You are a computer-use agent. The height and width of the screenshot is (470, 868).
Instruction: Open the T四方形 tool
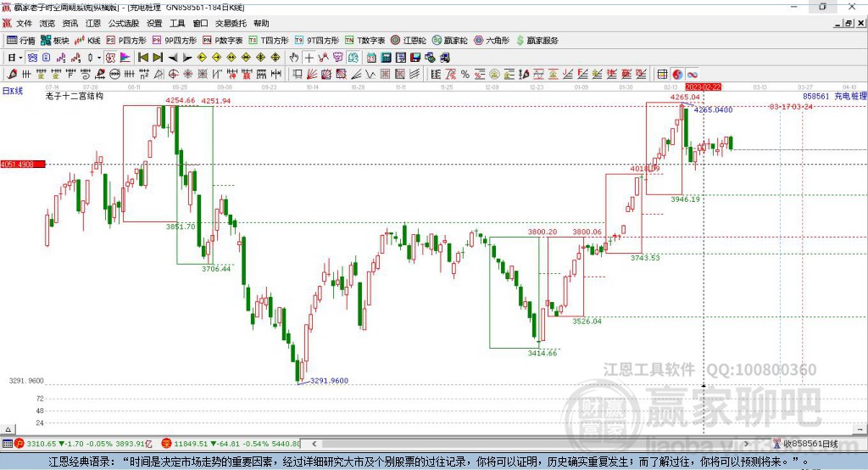click(x=269, y=41)
